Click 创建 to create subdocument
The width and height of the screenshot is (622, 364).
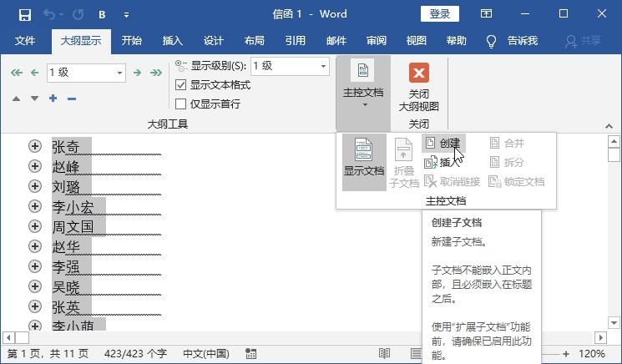[x=443, y=143]
